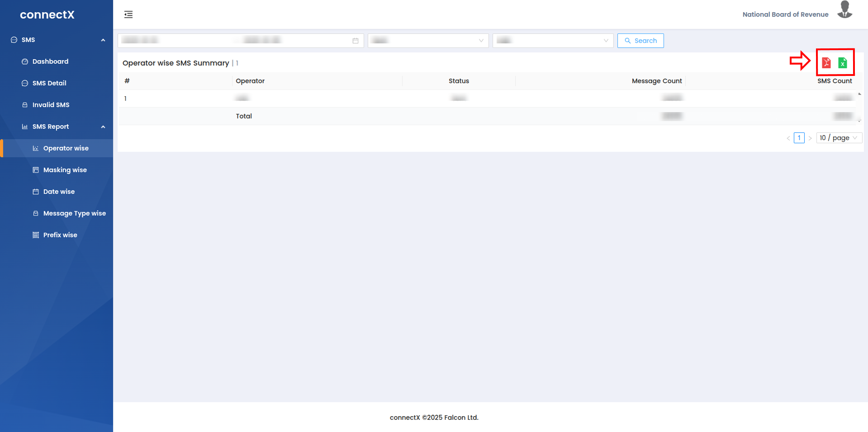The width and height of the screenshot is (868, 432).
Task: Collapse the SMS menu section
Action: (103, 40)
